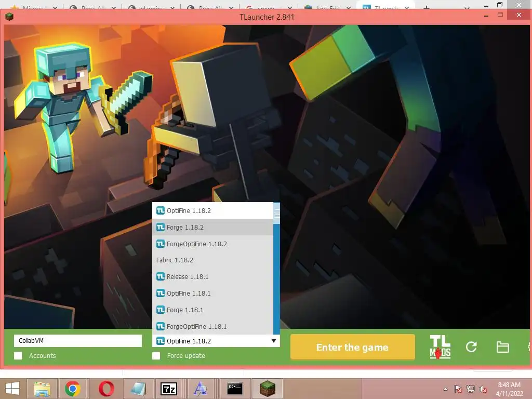Switch to the Command Prompt taskbar window

pos(234,389)
